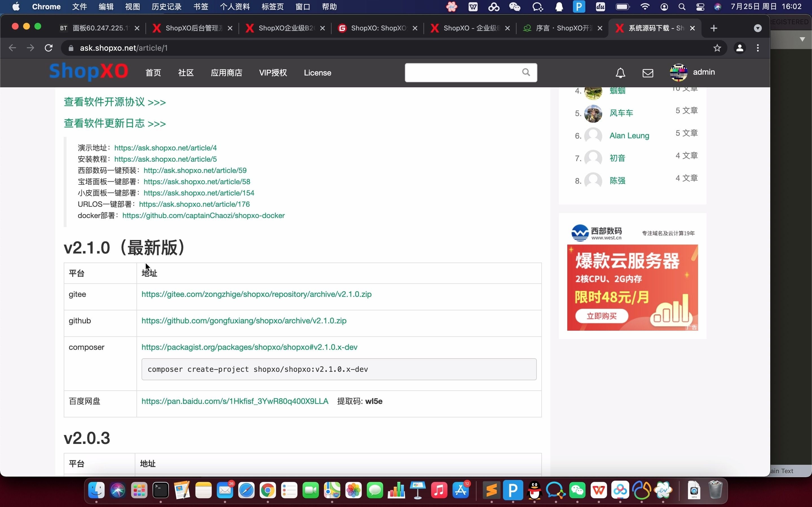Open the notifications bell icon
This screenshot has width=812, height=507.
(621, 72)
